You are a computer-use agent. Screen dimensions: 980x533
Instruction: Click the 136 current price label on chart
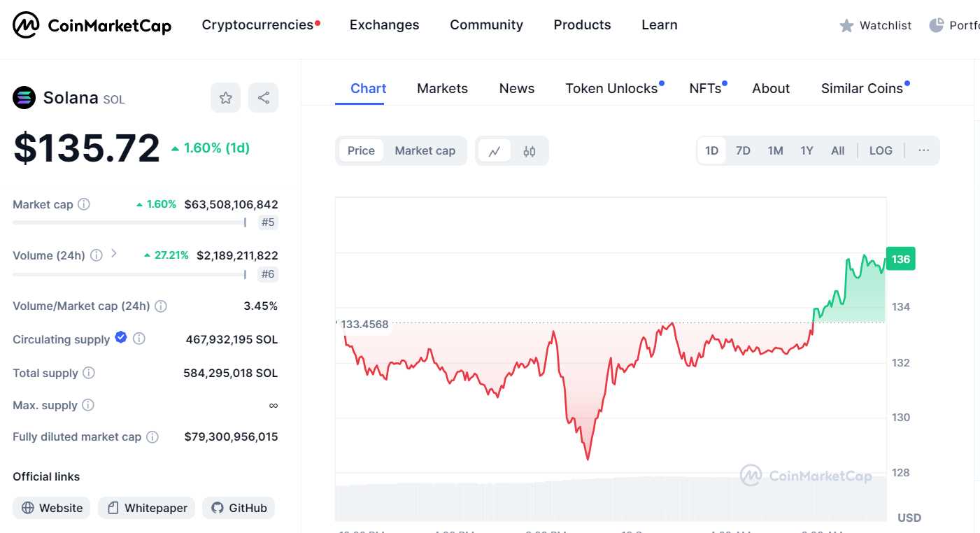click(x=900, y=259)
